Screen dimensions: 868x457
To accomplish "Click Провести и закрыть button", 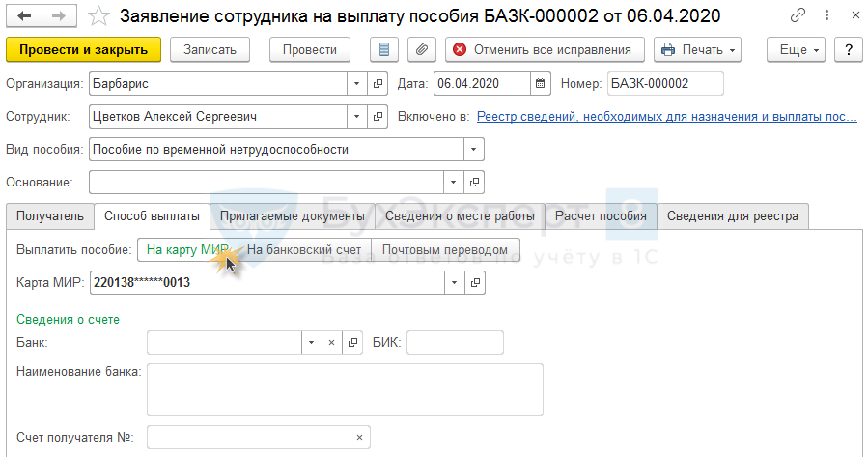I will 83,49.
